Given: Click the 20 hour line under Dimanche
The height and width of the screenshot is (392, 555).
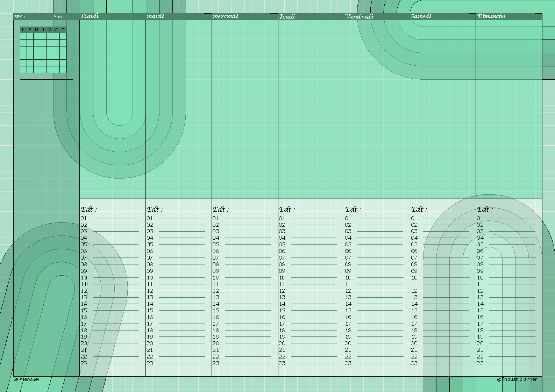Looking at the screenshot, I should point(506,343).
